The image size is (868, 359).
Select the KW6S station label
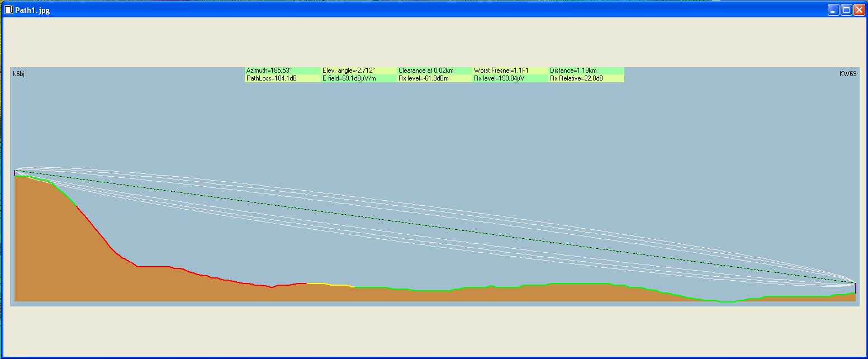pos(848,74)
